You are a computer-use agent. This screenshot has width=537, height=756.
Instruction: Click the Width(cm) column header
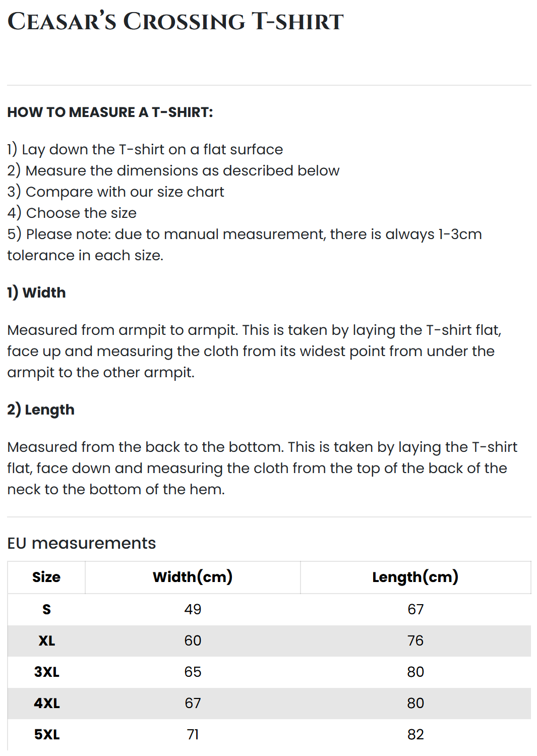193,577
